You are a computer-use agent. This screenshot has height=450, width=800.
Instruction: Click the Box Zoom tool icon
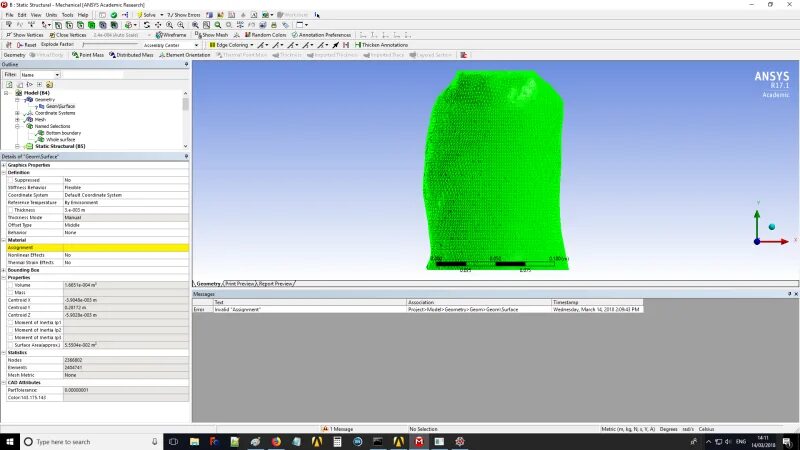point(181,24)
